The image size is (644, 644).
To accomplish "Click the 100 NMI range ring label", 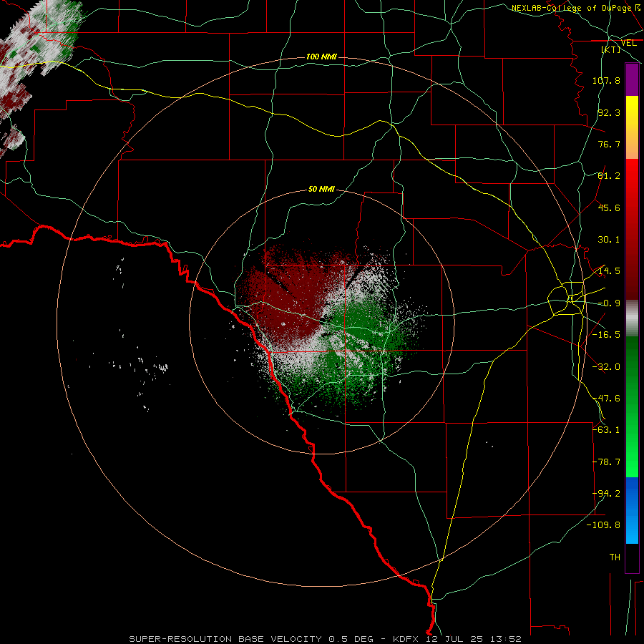I will (x=321, y=57).
